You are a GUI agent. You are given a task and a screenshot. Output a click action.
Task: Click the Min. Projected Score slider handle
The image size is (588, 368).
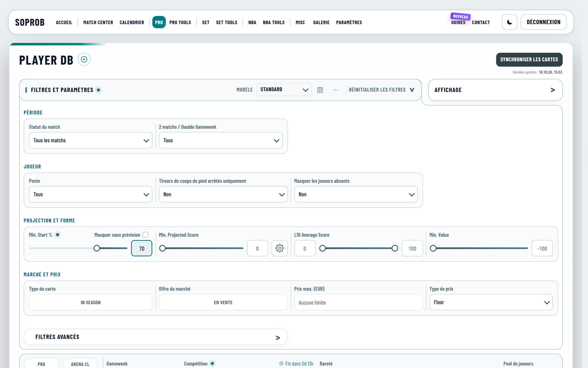click(162, 248)
